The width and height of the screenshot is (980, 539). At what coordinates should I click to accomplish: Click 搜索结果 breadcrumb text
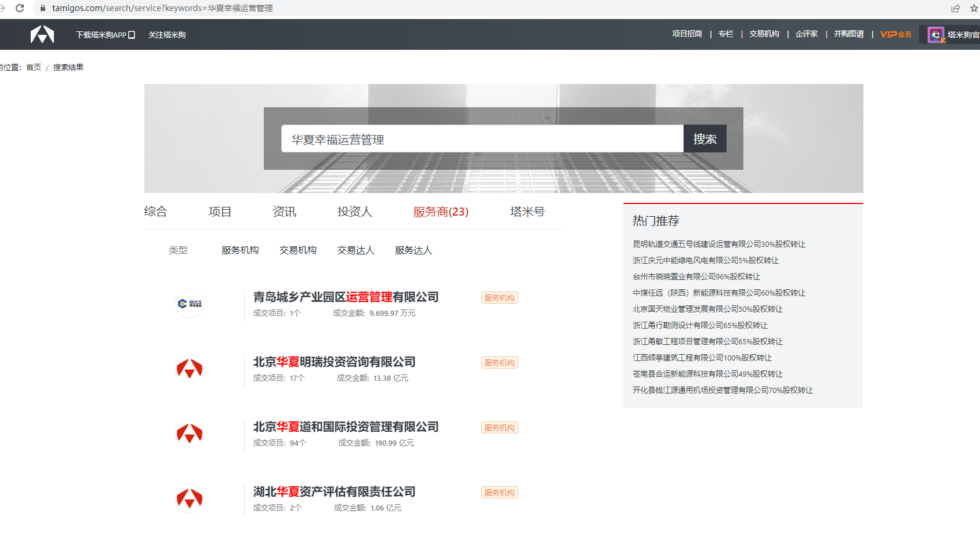(68, 67)
